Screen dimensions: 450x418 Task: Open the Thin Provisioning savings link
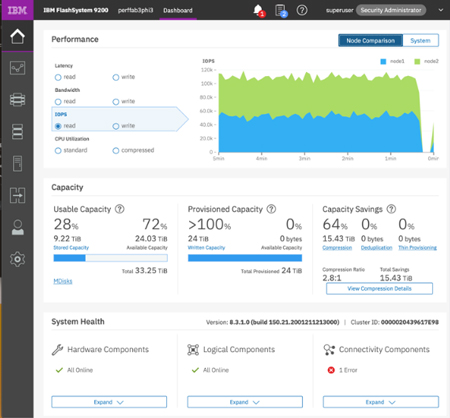pyautogui.click(x=417, y=248)
